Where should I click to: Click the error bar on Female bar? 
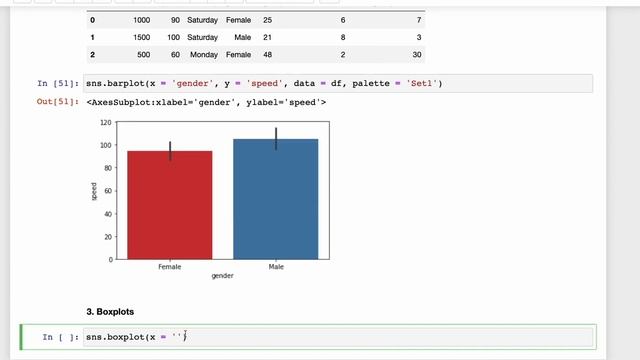pos(170,151)
